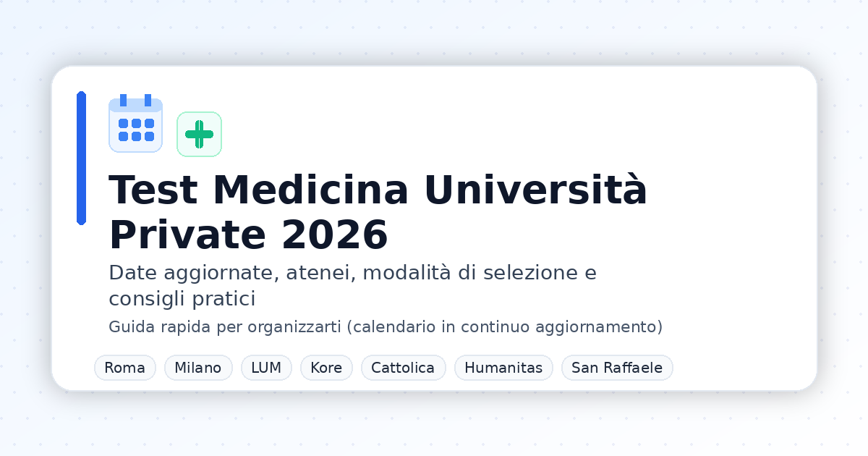Screen dimensions: 868x456
Task: Choose the Kore university chip
Action: point(326,368)
